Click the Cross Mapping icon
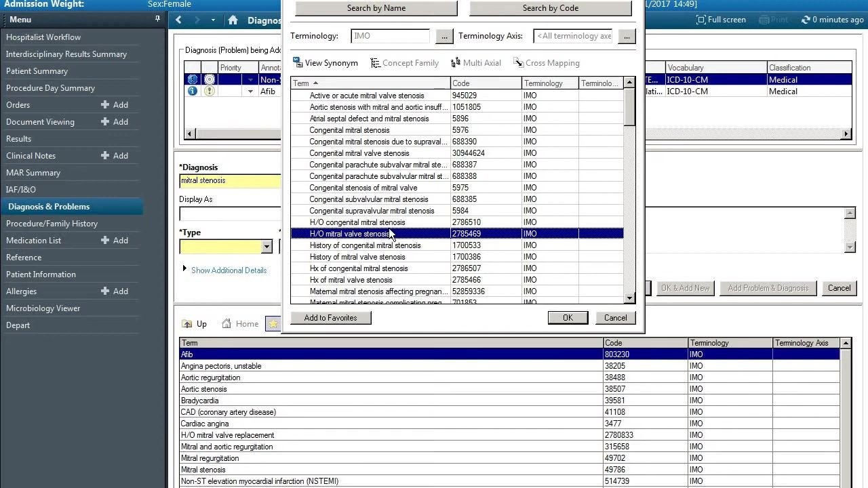The width and height of the screenshot is (868, 488). (x=518, y=63)
